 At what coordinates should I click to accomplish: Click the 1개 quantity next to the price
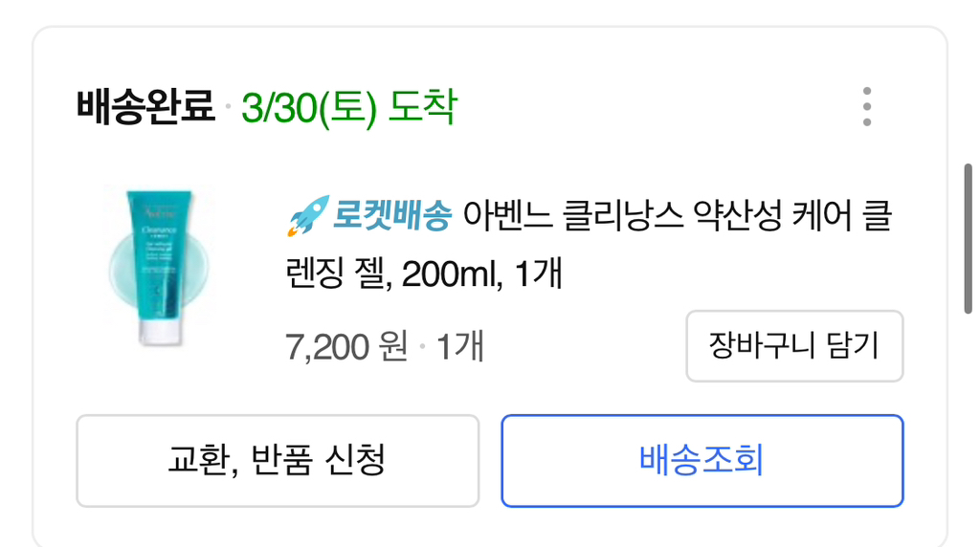click(x=460, y=345)
